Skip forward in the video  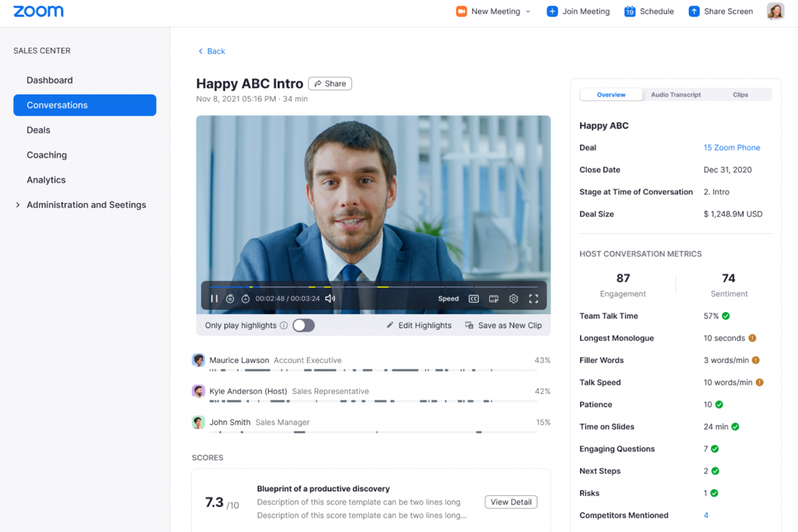[x=245, y=299]
